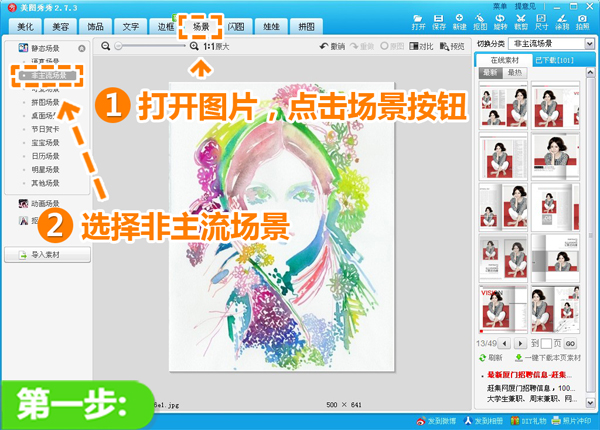This screenshot has width=600, height=430.
Task: Click the watercolor portrait on the canvas
Action: 282,226
